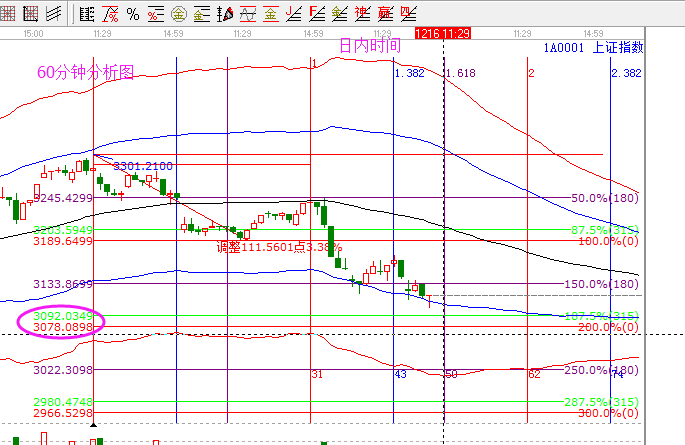Click the black triangle start marker on axis
This screenshot has height=445, width=685.
pyautogui.click(x=93, y=424)
